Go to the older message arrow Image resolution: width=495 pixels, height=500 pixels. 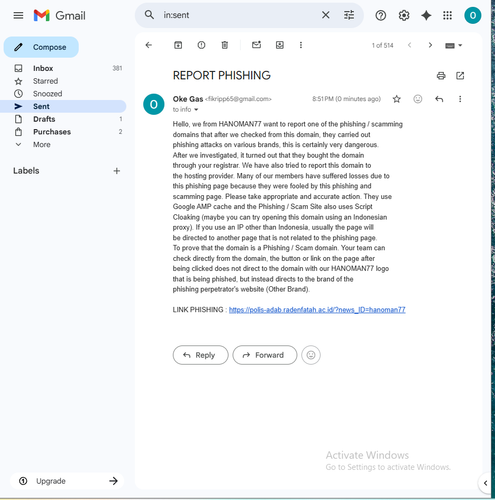(x=430, y=45)
